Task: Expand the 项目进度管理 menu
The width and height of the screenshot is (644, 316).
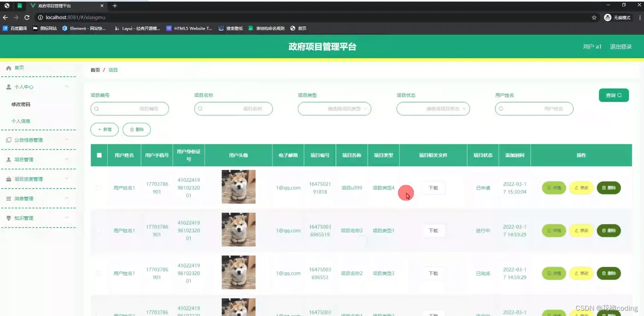Action: pos(67,178)
